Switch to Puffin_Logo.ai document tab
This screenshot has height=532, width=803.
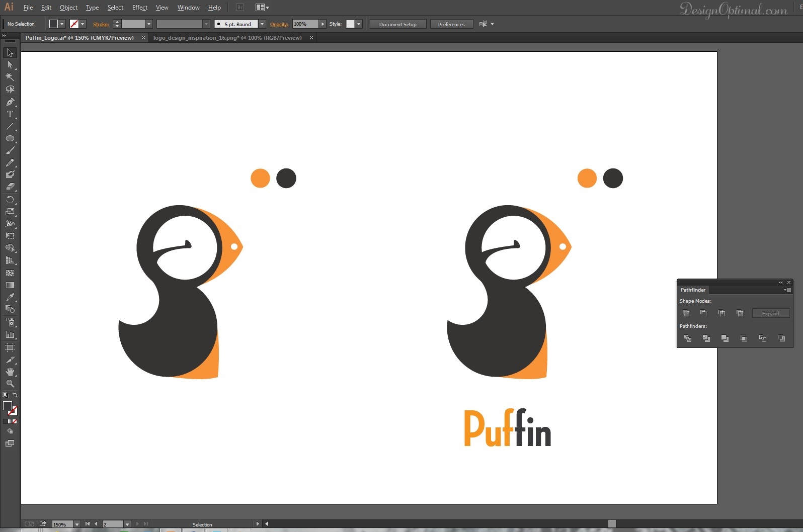(79, 38)
